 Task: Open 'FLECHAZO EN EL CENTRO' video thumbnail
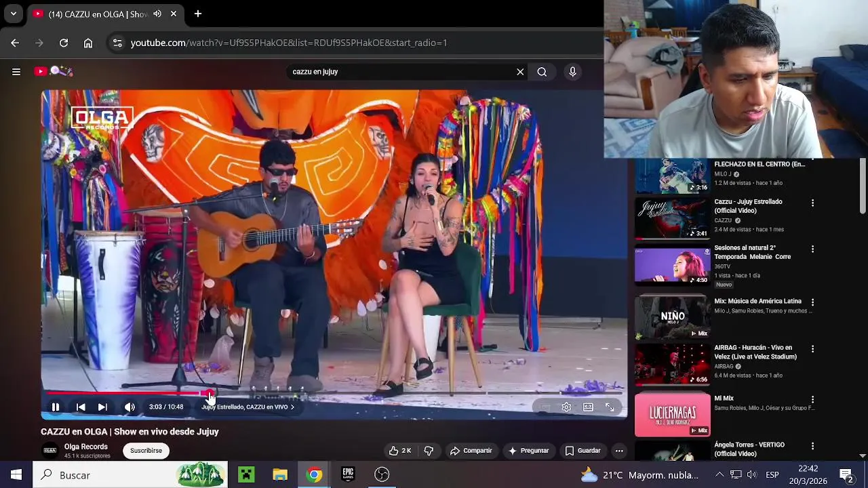(x=672, y=176)
